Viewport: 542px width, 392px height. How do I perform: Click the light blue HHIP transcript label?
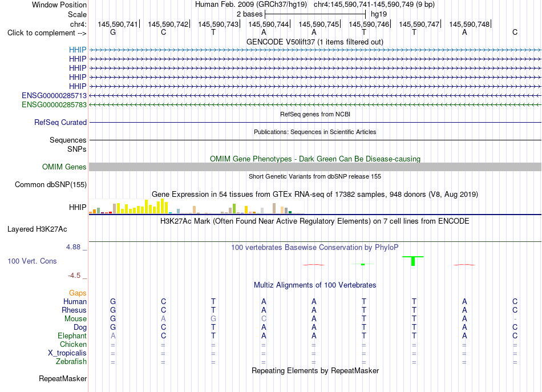click(x=78, y=50)
